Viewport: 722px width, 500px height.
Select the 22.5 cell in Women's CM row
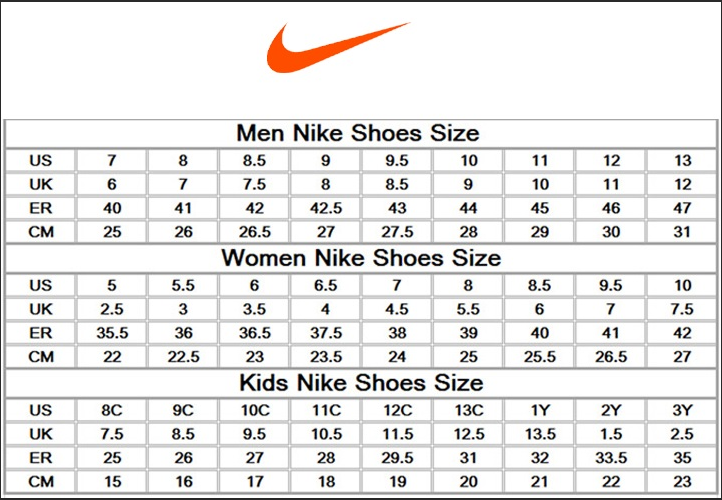pos(183,357)
